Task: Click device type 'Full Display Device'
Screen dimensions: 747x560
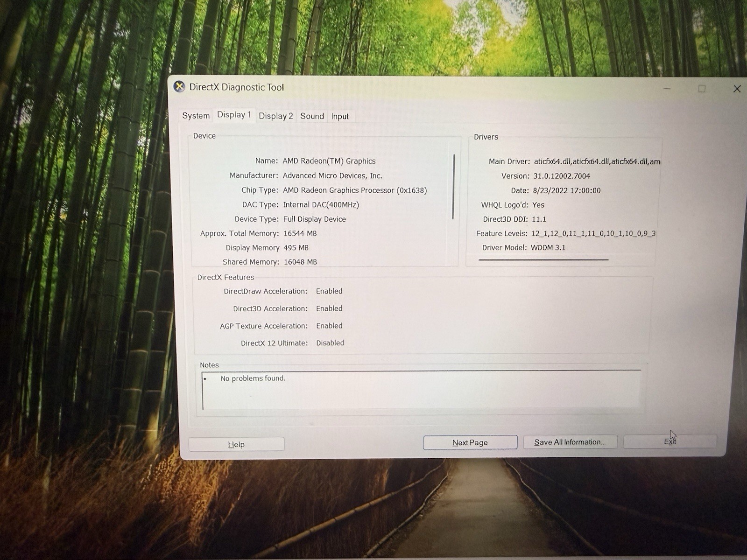Action: click(315, 219)
